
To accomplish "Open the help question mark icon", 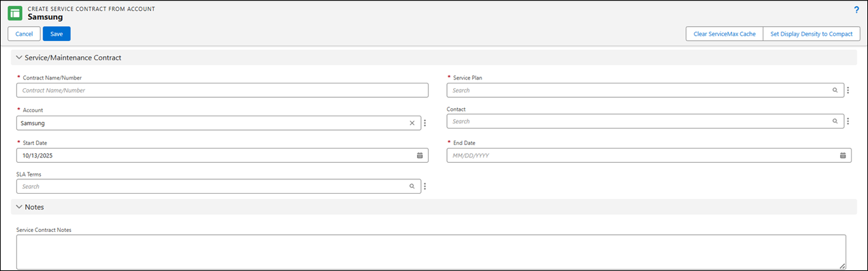I will pos(856,10).
